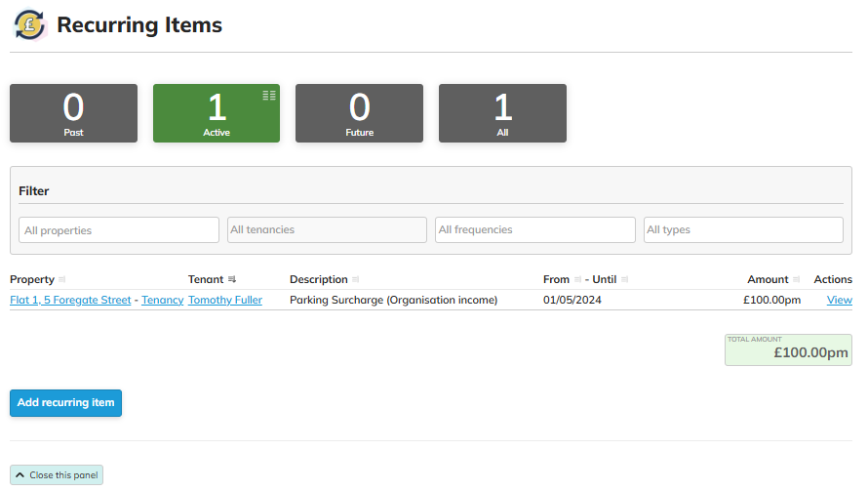This screenshot has height=491, width=868.
Task: Open the All properties filter dropdown
Action: pos(119,230)
